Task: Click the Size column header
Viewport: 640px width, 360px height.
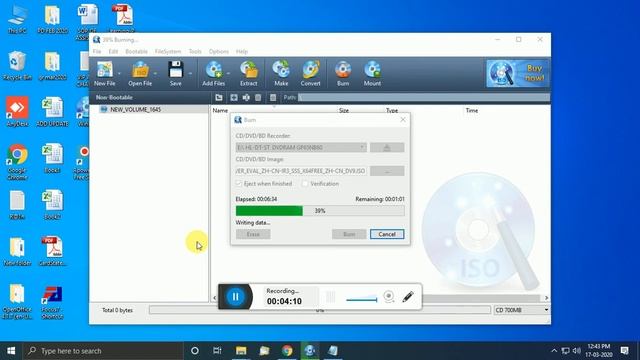Action: [344, 110]
